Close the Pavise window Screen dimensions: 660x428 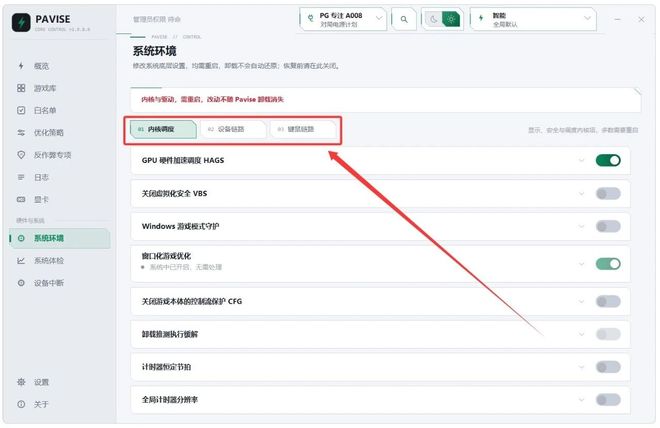[641, 19]
